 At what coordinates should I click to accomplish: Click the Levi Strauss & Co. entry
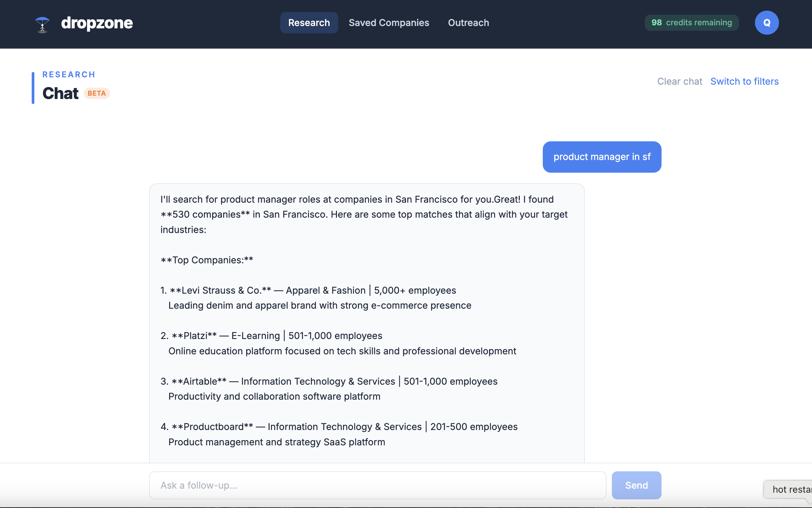click(226, 290)
